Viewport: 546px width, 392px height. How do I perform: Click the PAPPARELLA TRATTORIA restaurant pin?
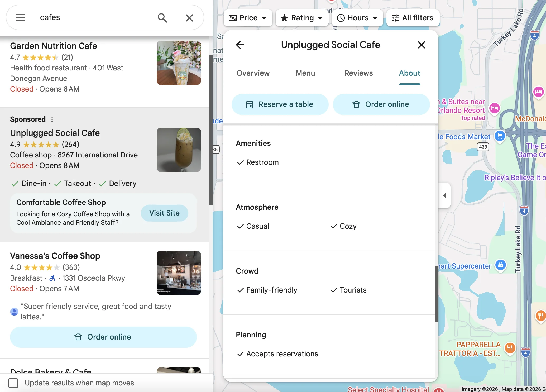(510, 348)
